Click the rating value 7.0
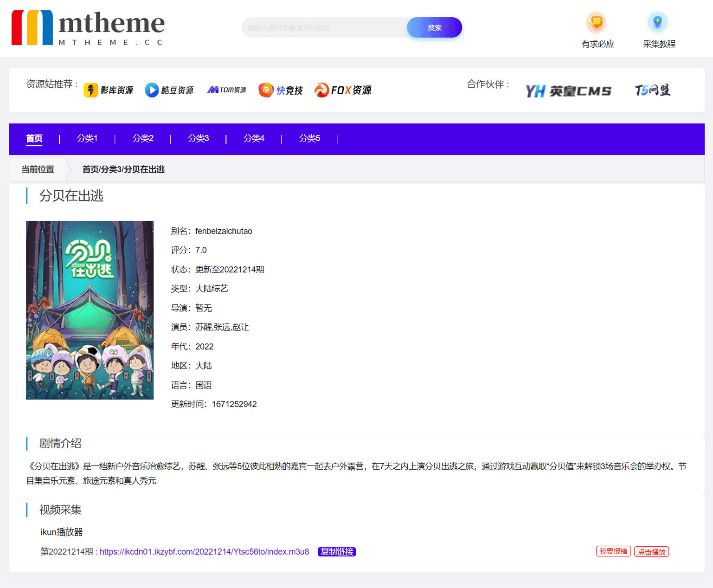713x588 pixels. click(201, 250)
